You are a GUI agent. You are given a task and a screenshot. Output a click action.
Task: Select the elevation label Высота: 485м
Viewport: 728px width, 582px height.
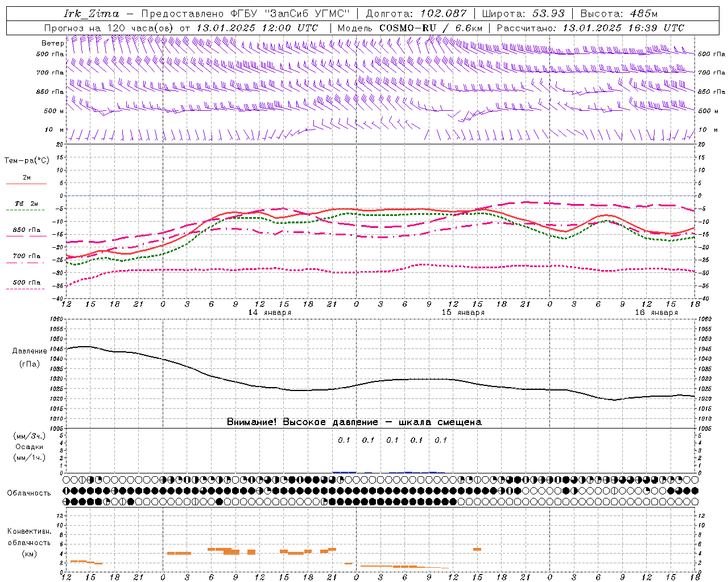(x=619, y=14)
